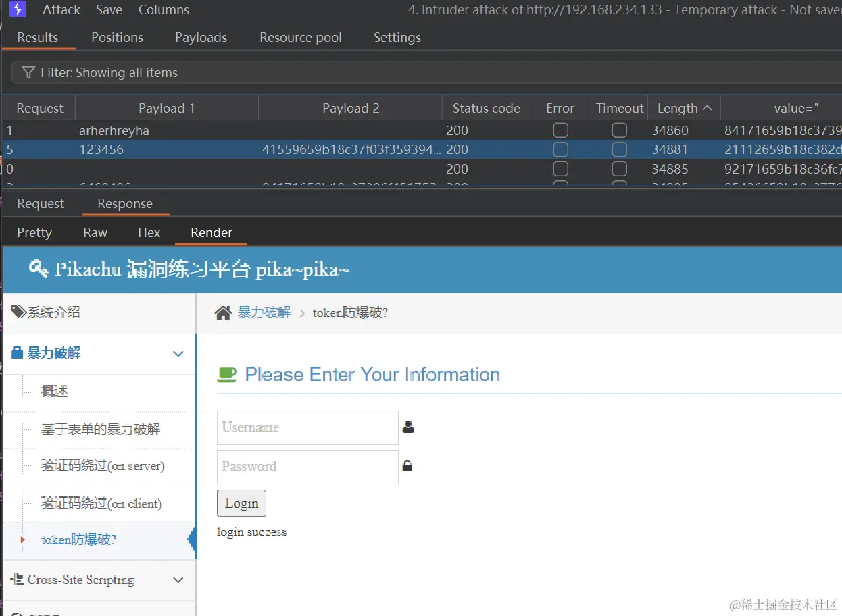Toggle Error checkbox for request 1
Image resolution: width=842 pixels, height=616 pixels.
[560, 130]
